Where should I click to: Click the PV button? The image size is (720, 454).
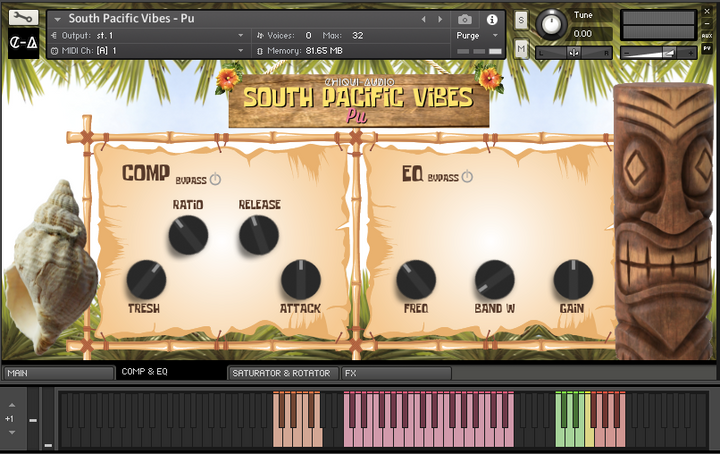click(707, 48)
